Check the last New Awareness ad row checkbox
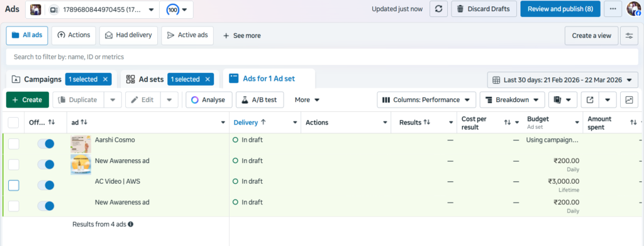This screenshot has height=246, width=644. pos(14,206)
